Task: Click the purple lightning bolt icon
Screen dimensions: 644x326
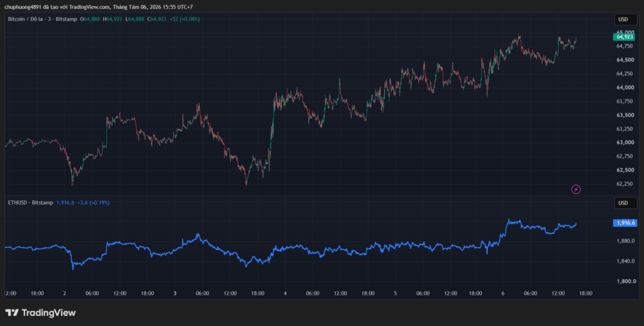Action: click(x=576, y=189)
